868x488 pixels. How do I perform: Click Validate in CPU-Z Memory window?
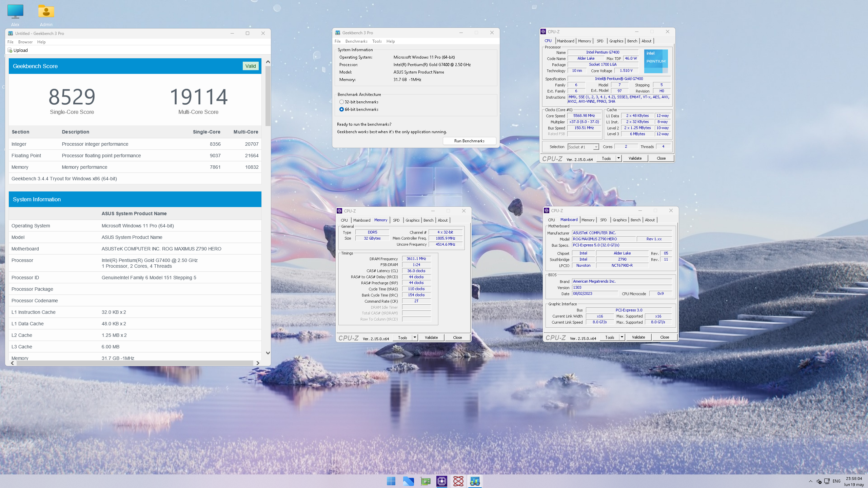(x=431, y=338)
